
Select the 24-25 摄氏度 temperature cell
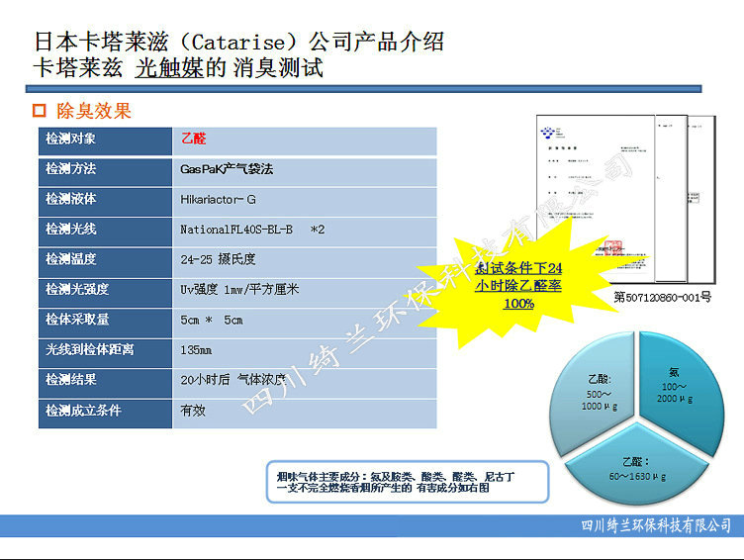pyautogui.click(x=304, y=259)
